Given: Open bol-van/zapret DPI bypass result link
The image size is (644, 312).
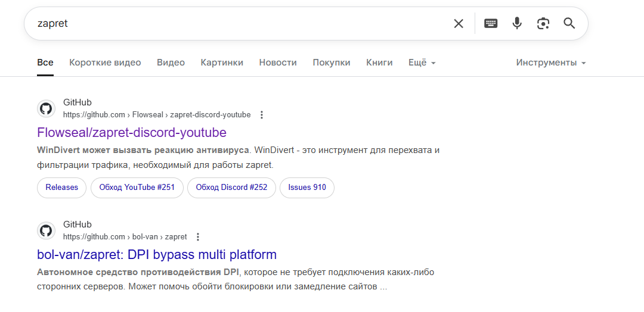Looking at the screenshot, I should click(x=156, y=255).
